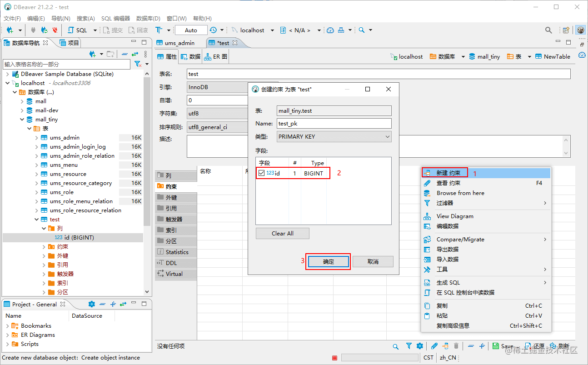The image size is (588, 365).
Task: Choose 导出数据 in context menu
Action: pos(486,249)
